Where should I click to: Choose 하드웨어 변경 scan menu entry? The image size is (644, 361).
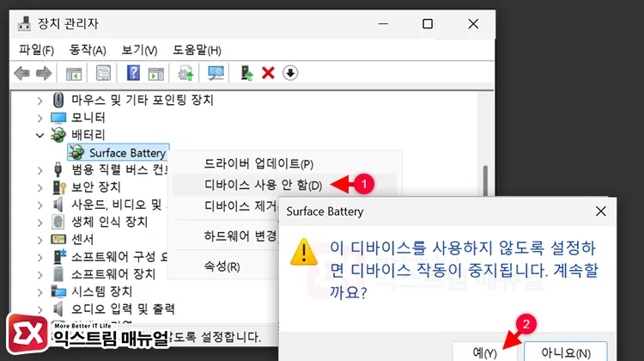pos(226,236)
